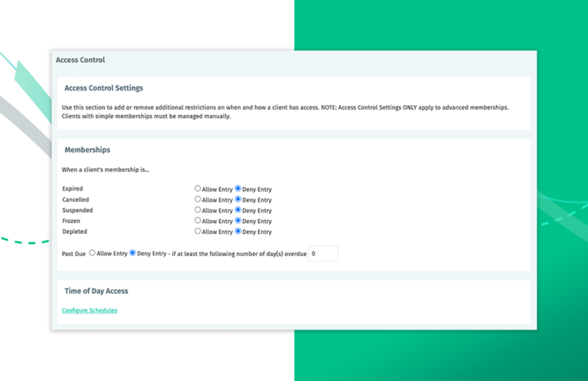Choose Allow Entry for Cancelled memberships
Screen dimensions: 588x381
[x=198, y=199]
